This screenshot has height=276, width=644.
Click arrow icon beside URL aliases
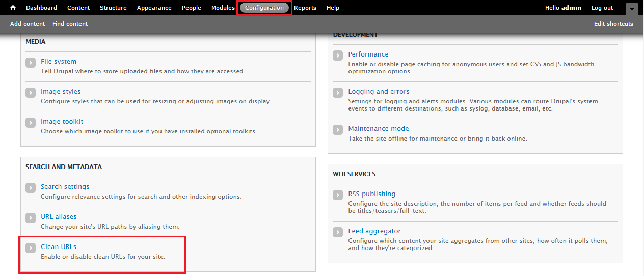coord(31,218)
